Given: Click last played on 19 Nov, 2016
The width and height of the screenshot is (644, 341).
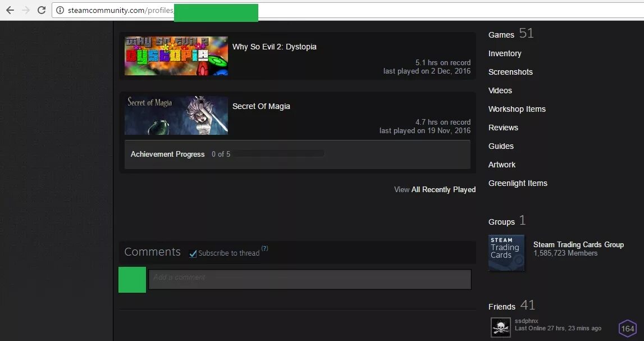Looking at the screenshot, I should click(424, 131).
